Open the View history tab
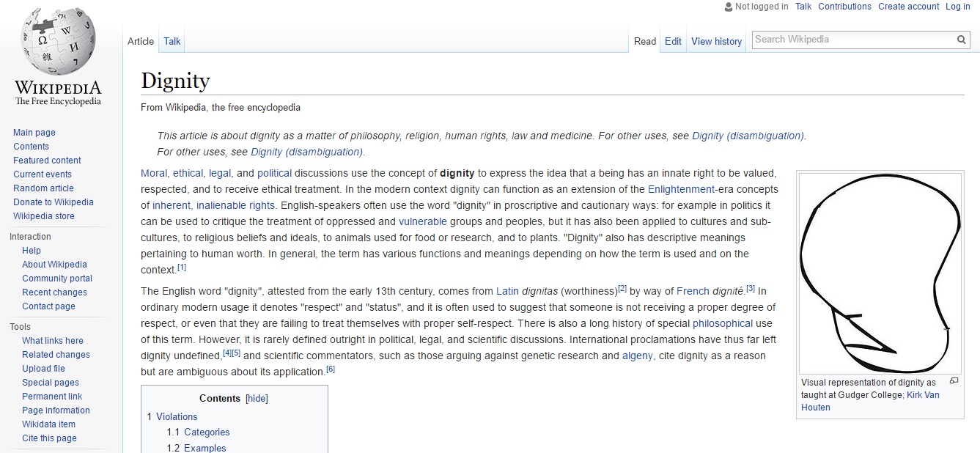The width and height of the screenshot is (980, 453). pos(717,41)
